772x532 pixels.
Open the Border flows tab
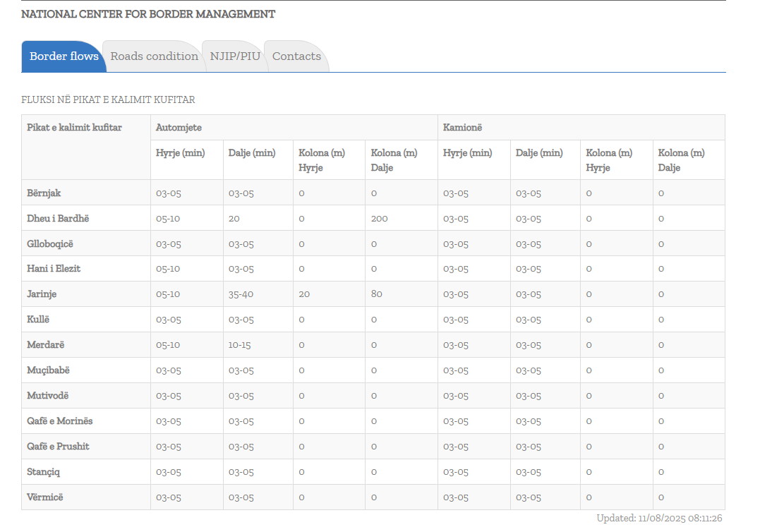[64, 56]
